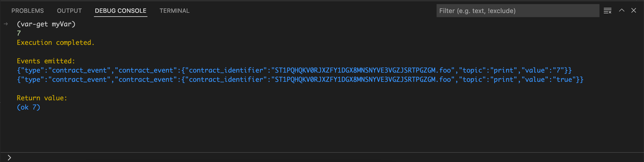
Task: Maximize the panel size with the chevron
Action: [x=621, y=10]
